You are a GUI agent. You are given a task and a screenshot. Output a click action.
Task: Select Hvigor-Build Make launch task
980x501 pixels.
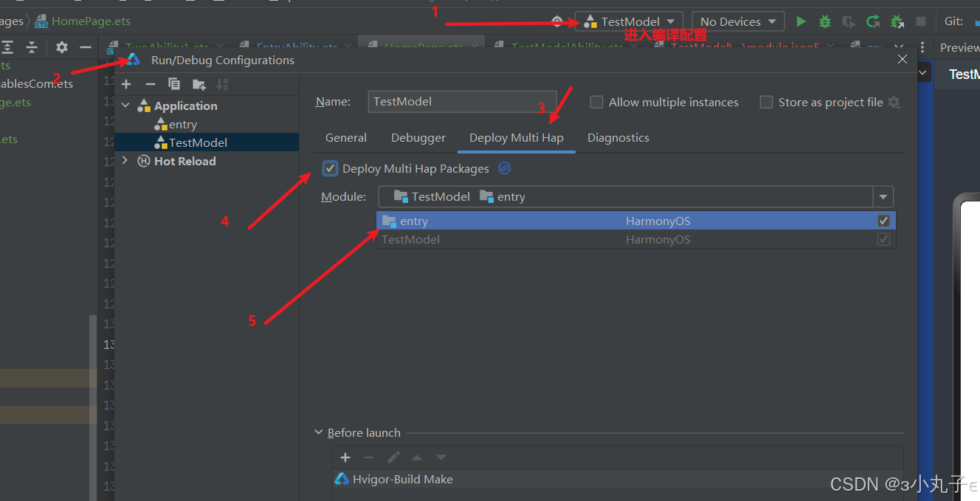coord(403,479)
